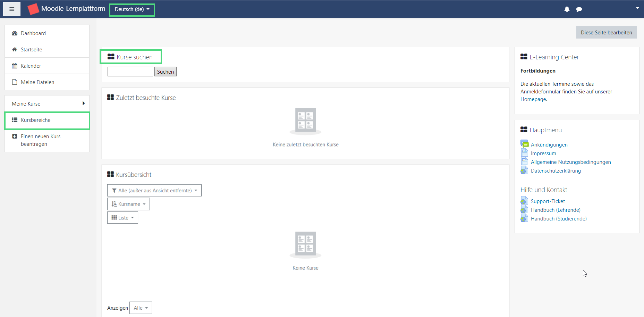
Task: Click the Datenschutzerklärung URL icon
Action: coord(524,170)
